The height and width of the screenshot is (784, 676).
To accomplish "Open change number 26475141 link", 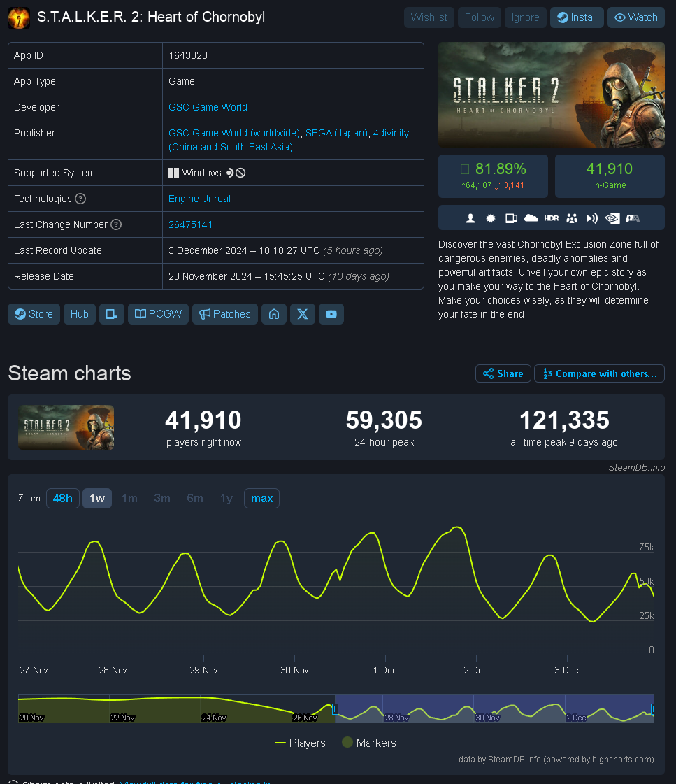I will click(190, 224).
